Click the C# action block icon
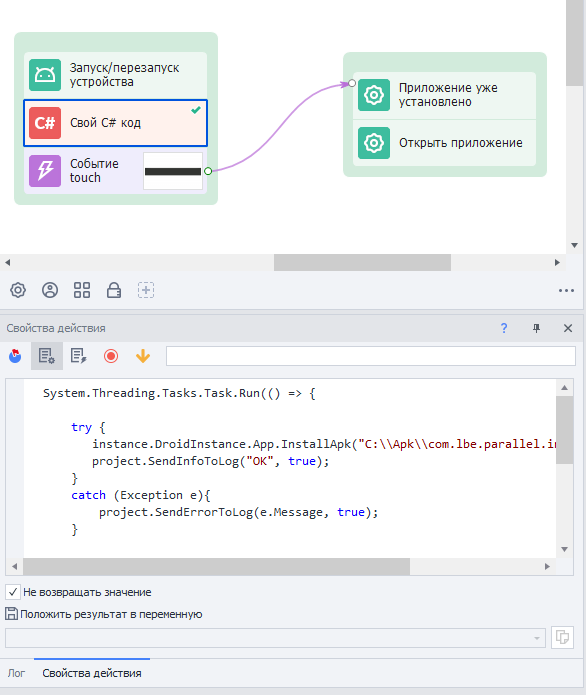This screenshot has height=695, width=586. [x=45, y=123]
